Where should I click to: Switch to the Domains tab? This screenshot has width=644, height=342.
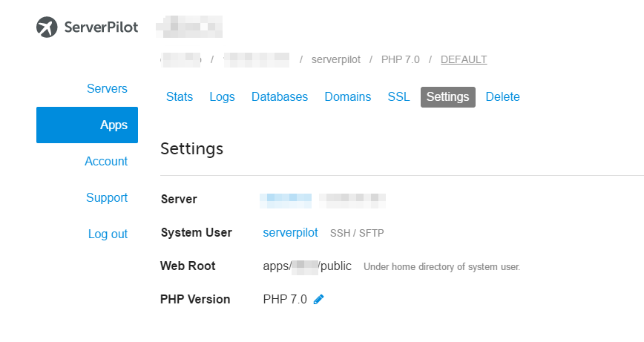click(x=348, y=97)
